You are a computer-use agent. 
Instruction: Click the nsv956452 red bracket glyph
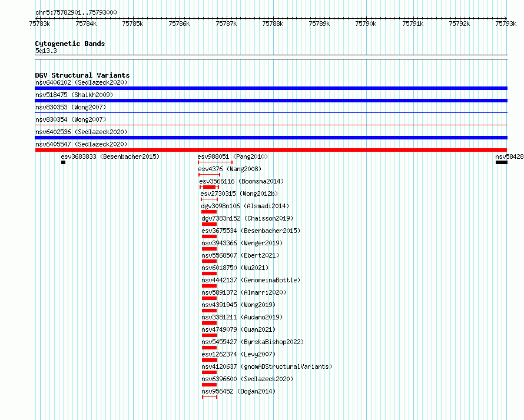click(210, 397)
